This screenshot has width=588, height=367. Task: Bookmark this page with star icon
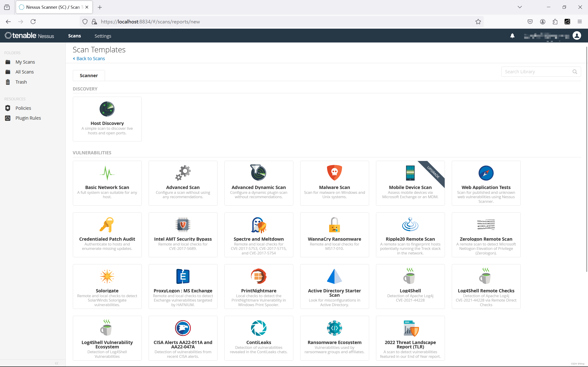[478, 22]
